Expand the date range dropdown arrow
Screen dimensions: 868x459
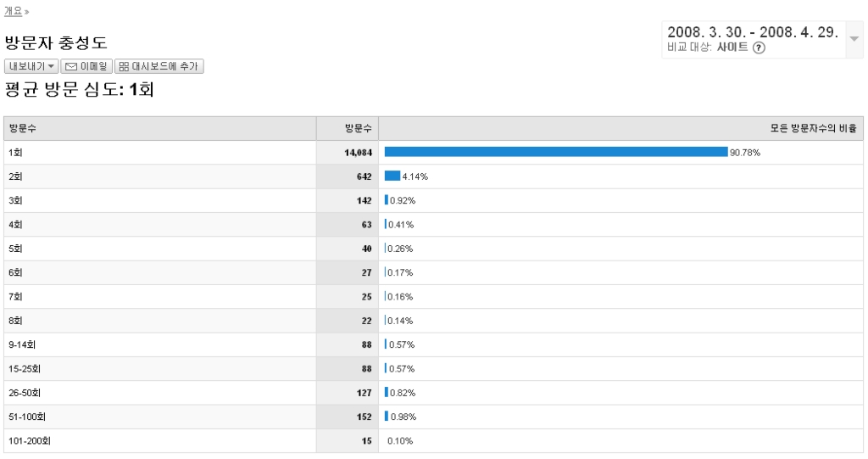(854, 39)
